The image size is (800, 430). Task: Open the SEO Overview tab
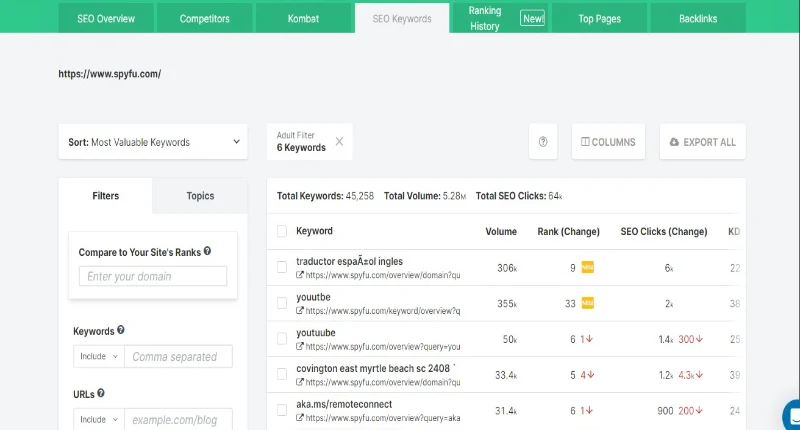pyautogui.click(x=106, y=18)
